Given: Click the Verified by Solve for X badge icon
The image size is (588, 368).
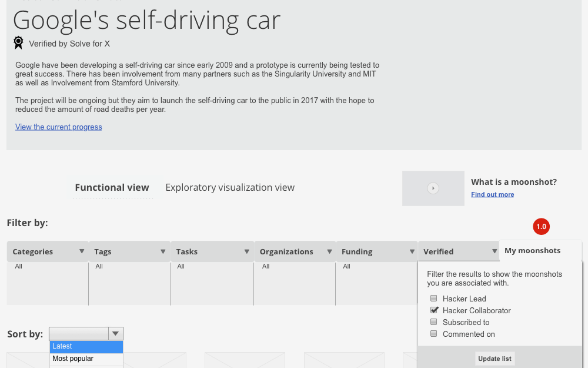Looking at the screenshot, I should click(18, 43).
